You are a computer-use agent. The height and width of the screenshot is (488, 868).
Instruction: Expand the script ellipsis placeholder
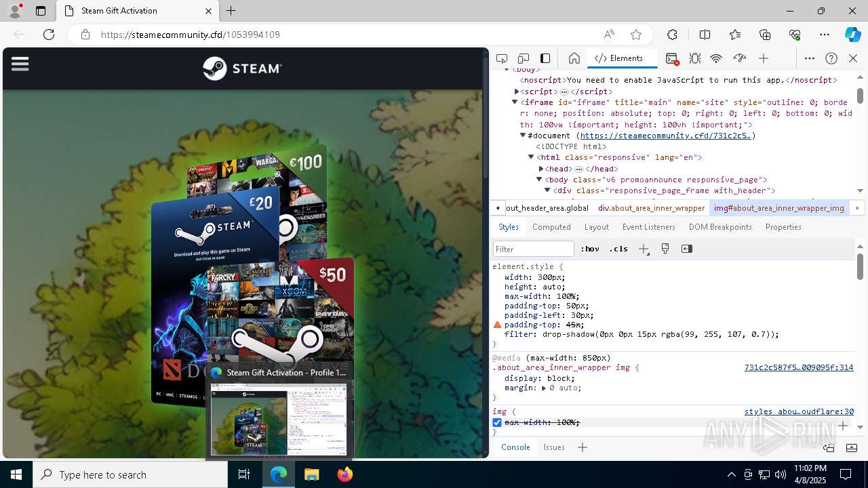564,91
